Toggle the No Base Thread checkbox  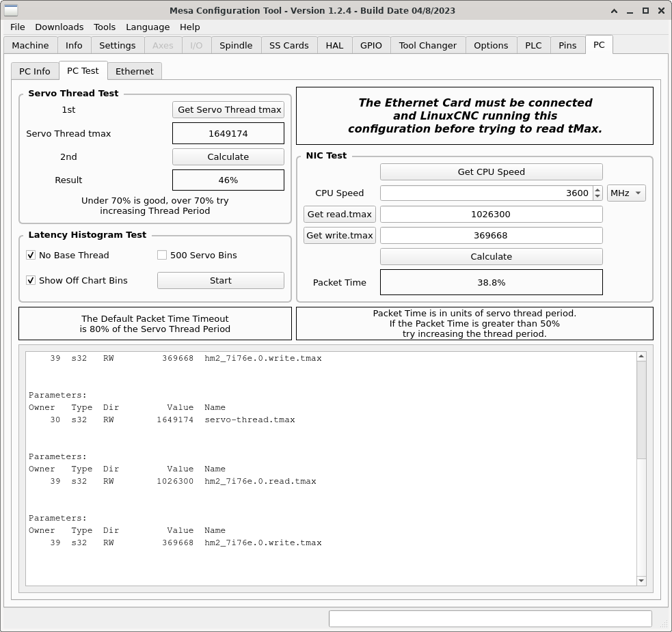coord(31,255)
